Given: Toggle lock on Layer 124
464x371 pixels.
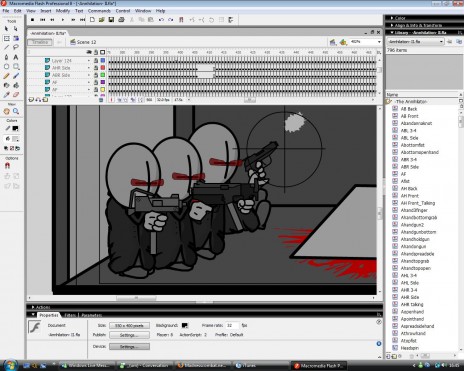Looking at the screenshot, I should (96, 60).
